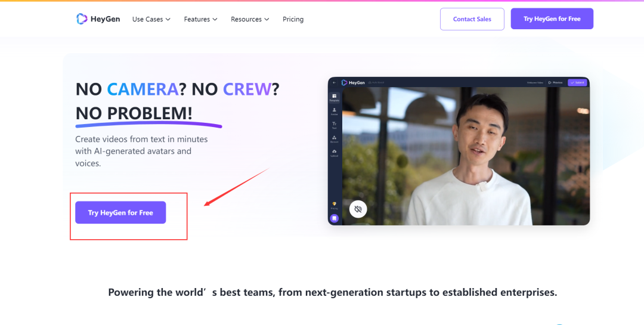Go to the Pricing page in top navigation
The height and width of the screenshot is (325, 644).
pyautogui.click(x=293, y=19)
